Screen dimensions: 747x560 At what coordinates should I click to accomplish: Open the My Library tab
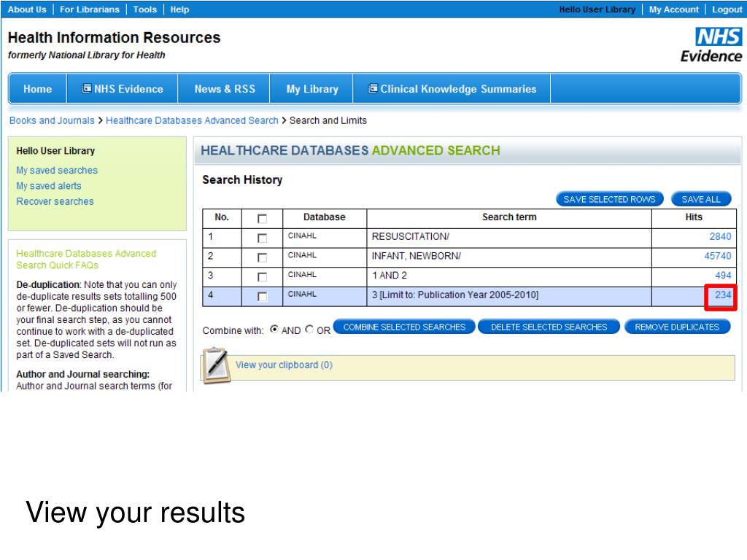(312, 89)
